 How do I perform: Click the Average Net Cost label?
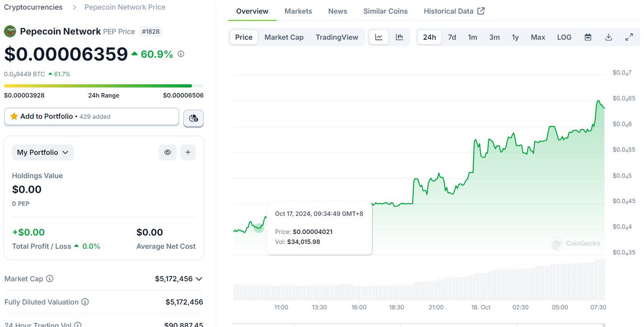tap(166, 246)
